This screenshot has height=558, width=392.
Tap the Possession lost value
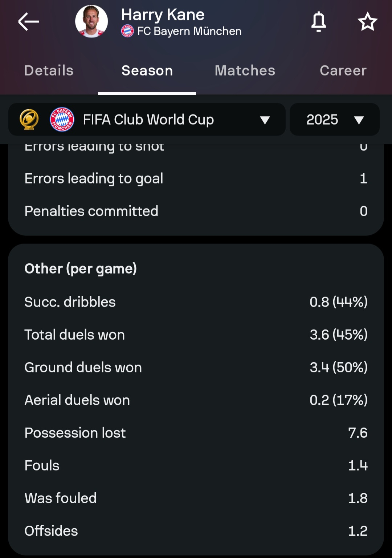358,433
